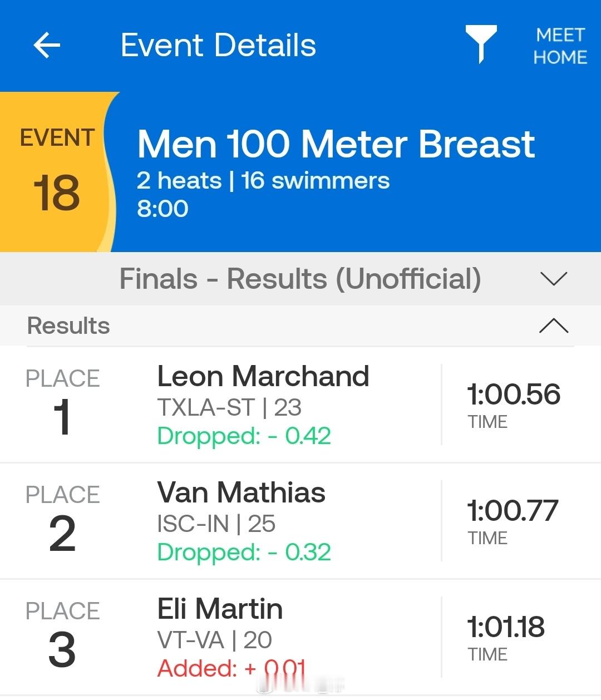Expand the Finals Results dropdown chevron

point(554,278)
